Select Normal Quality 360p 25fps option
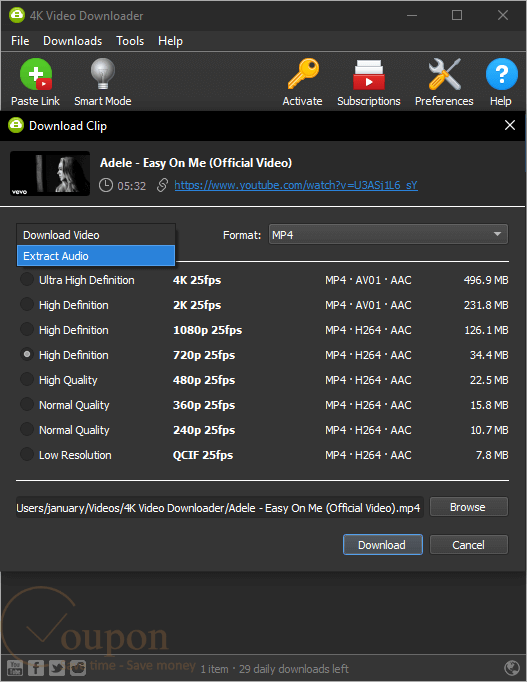 tap(27, 404)
